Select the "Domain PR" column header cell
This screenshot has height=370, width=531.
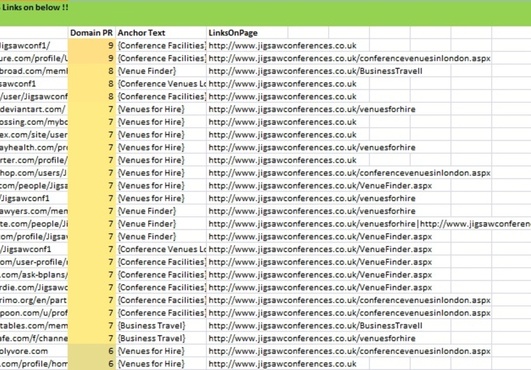pos(91,33)
